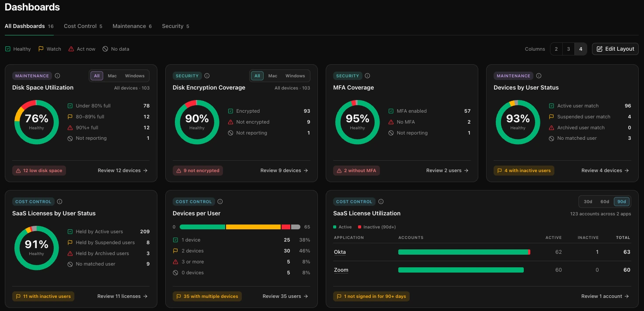Follow the Review 9 devices link
This screenshot has height=311, width=644.
point(285,170)
